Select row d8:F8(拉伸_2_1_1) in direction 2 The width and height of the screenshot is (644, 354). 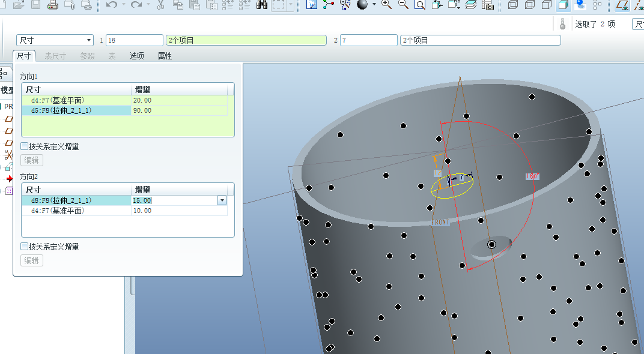coord(76,200)
